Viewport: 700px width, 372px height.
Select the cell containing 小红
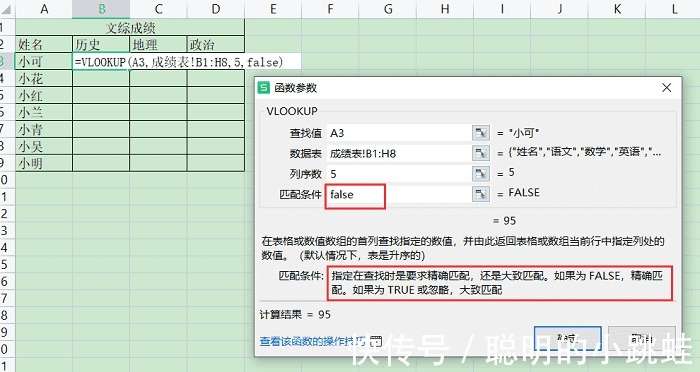point(44,96)
